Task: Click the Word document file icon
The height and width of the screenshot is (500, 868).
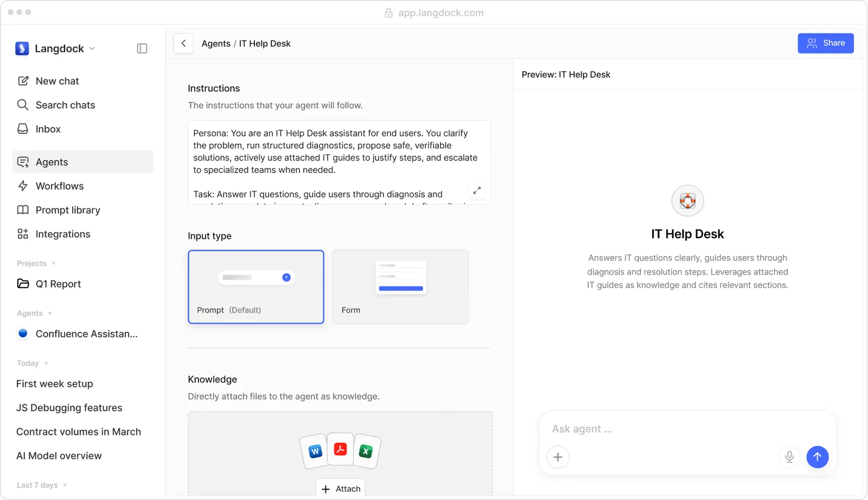Action: (315, 451)
